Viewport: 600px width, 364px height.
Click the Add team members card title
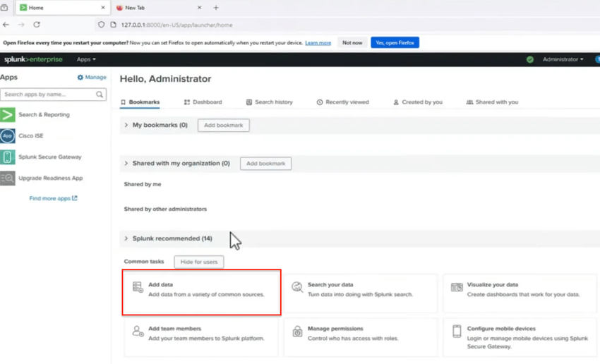pyautogui.click(x=174, y=329)
